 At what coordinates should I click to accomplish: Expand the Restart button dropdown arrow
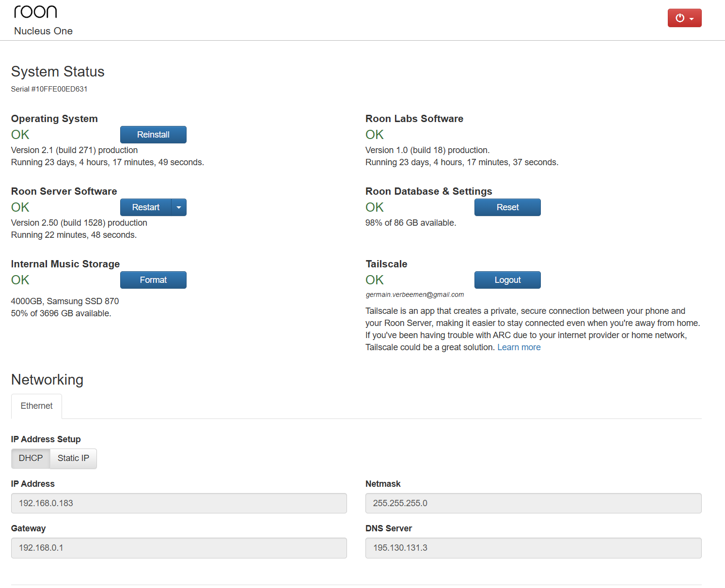(179, 207)
